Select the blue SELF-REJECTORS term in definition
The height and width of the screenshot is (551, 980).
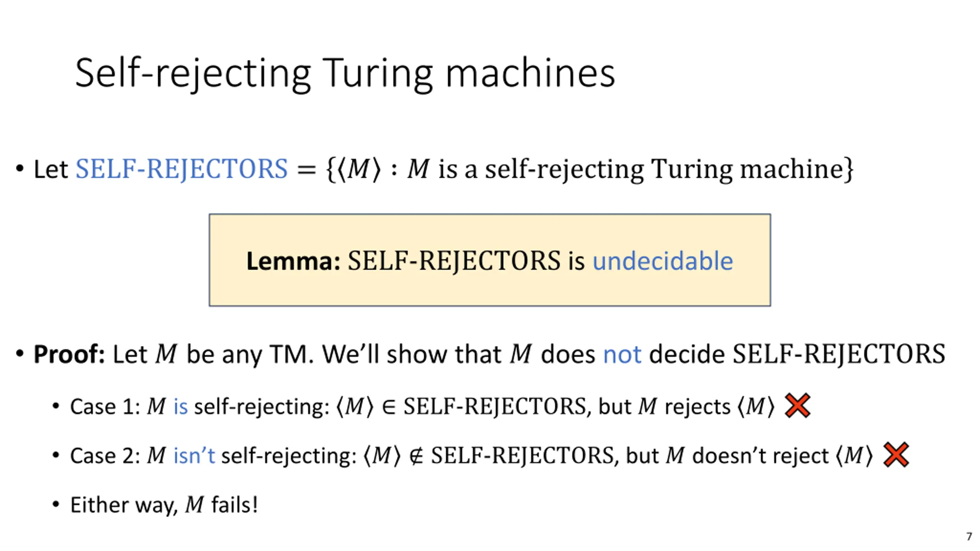181,169
